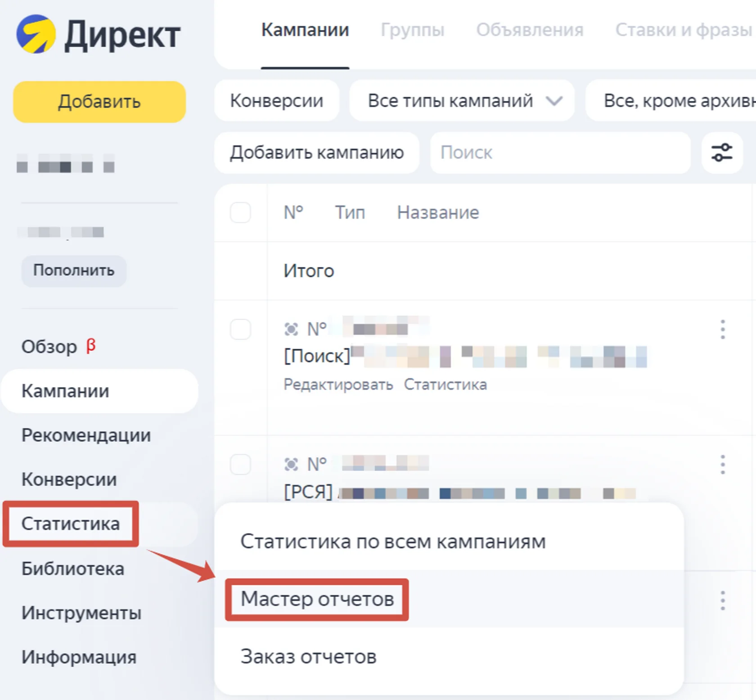The image size is (756, 700).
Task: Select the [РСЯ] campaign checkbox
Action: pos(240,464)
